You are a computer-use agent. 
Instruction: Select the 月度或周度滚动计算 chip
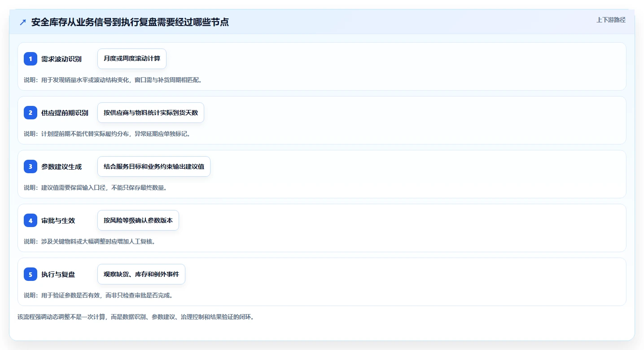[132, 59]
